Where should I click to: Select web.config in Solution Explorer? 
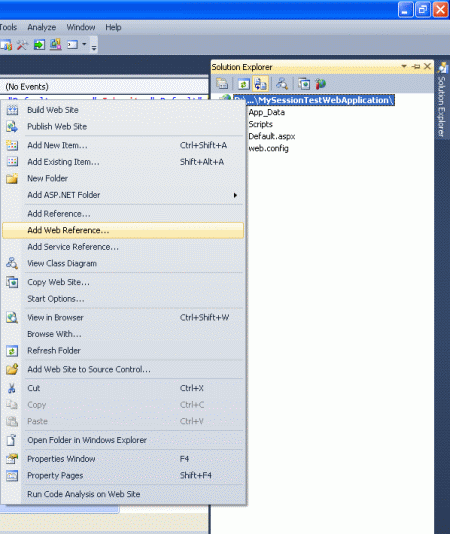pyautogui.click(x=268, y=148)
